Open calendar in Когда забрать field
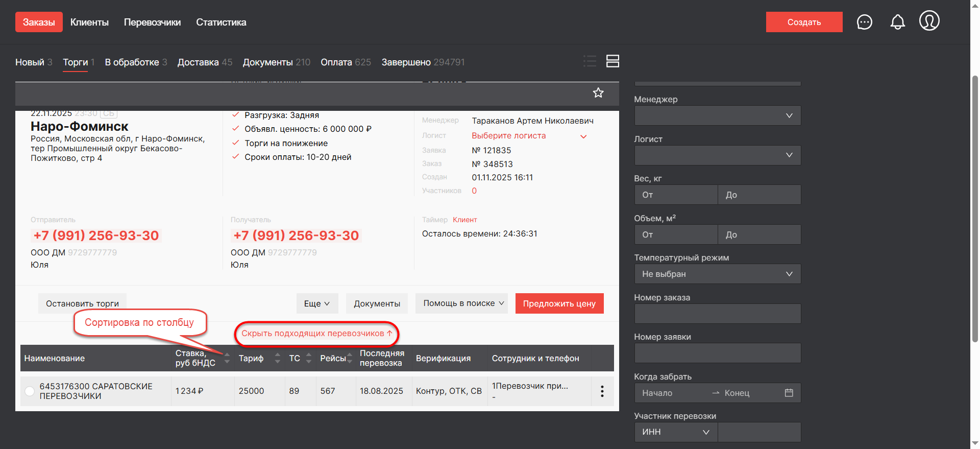Viewport: 980px width, 449px height. 789,393
